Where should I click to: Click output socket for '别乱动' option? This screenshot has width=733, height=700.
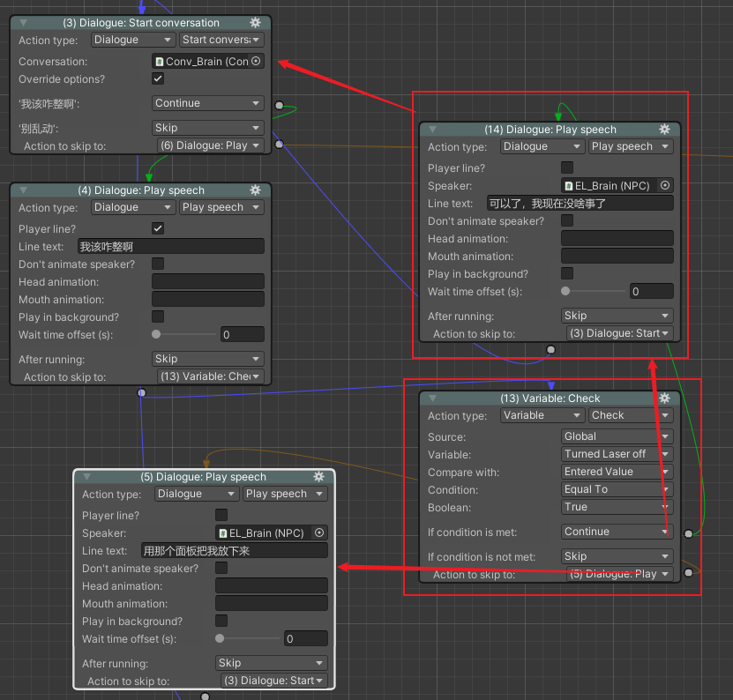pyautogui.click(x=279, y=144)
